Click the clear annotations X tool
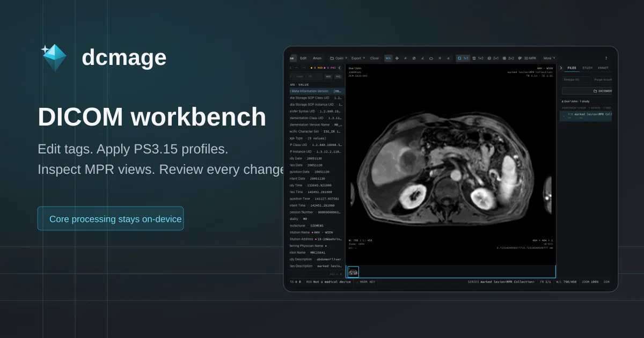 point(440,58)
